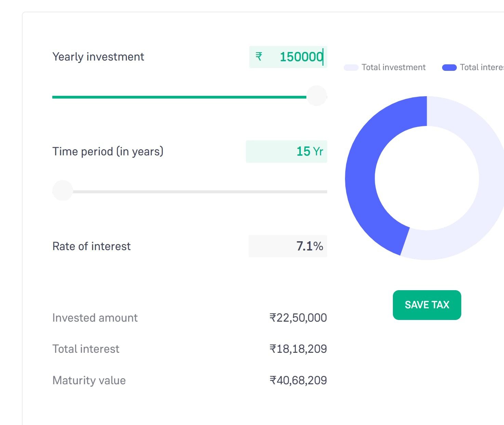Image resolution: width=504 pixels, height=425 pixels.
Task: Click the grey Time period slider track
Action: [x=198, y=192]
